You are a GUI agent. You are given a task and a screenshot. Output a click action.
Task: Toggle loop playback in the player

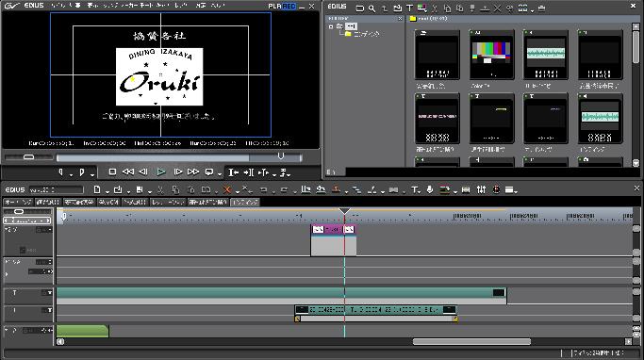(x=209, y=172)
